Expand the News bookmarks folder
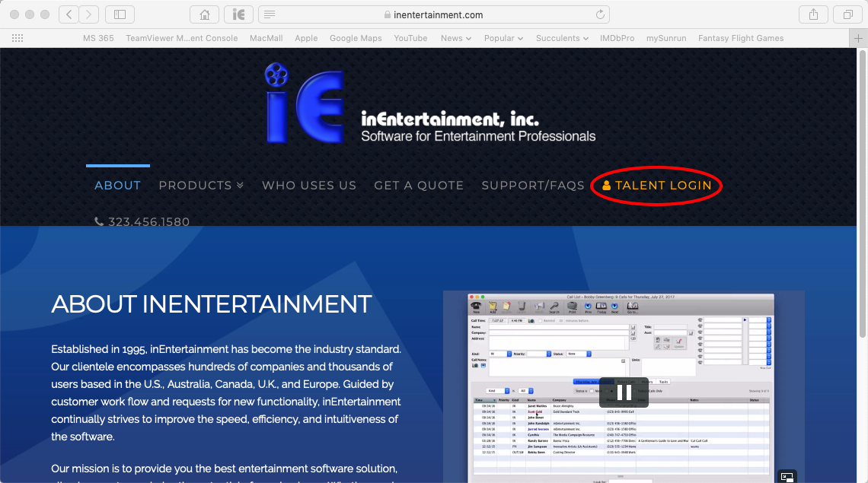 tap(456, 38)
